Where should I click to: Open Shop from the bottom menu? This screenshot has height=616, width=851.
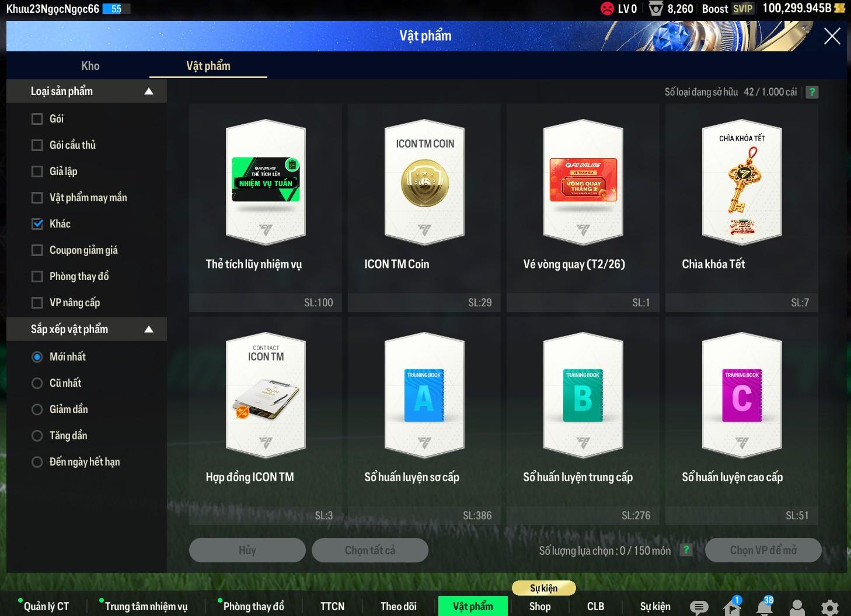[540, 607]
